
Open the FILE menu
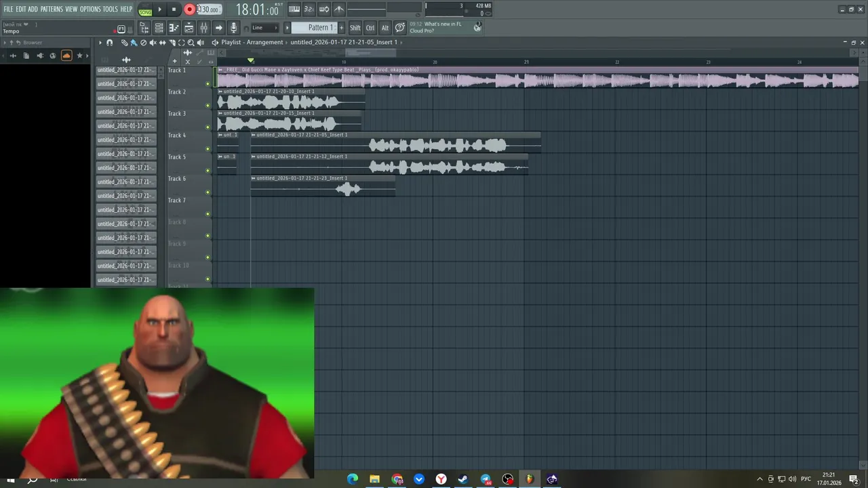(8, 9)
